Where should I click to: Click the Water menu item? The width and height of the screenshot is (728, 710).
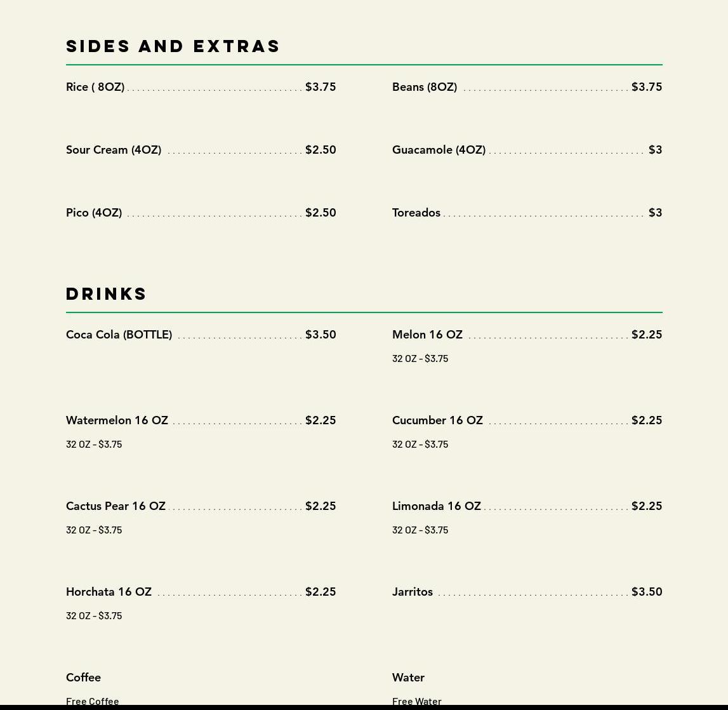coord(408,677)
